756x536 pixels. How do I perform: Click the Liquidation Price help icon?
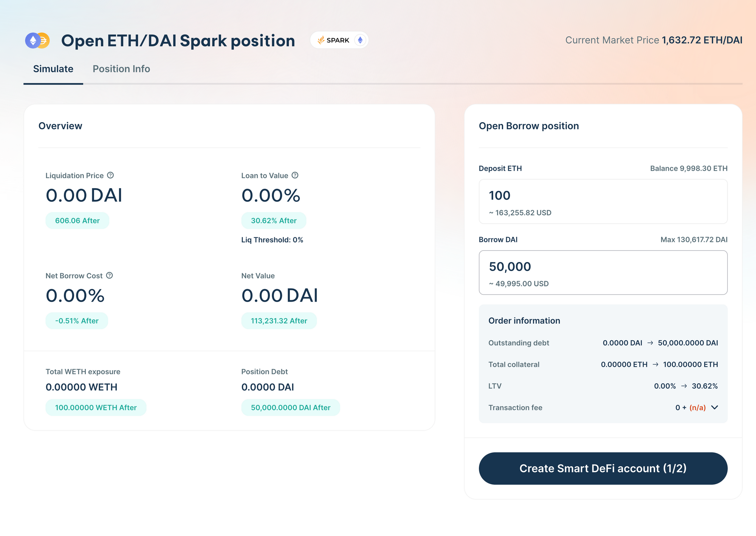(x=110, y=175)
